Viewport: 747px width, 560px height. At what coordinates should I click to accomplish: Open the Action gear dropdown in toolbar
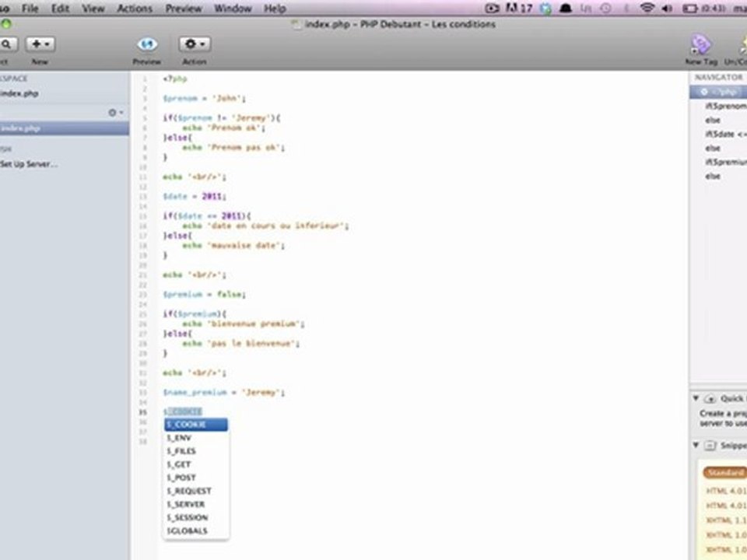pyautogui.click(x=195, y=44)
